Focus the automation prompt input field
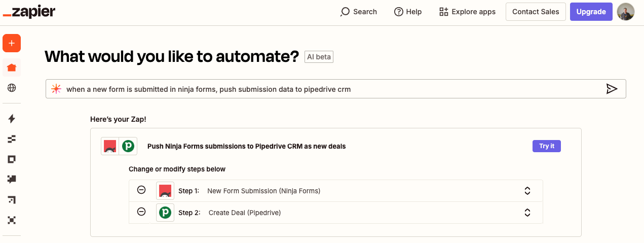Viewport: 644px width, 243px height. pyautogui.click(x=335, y=89)
